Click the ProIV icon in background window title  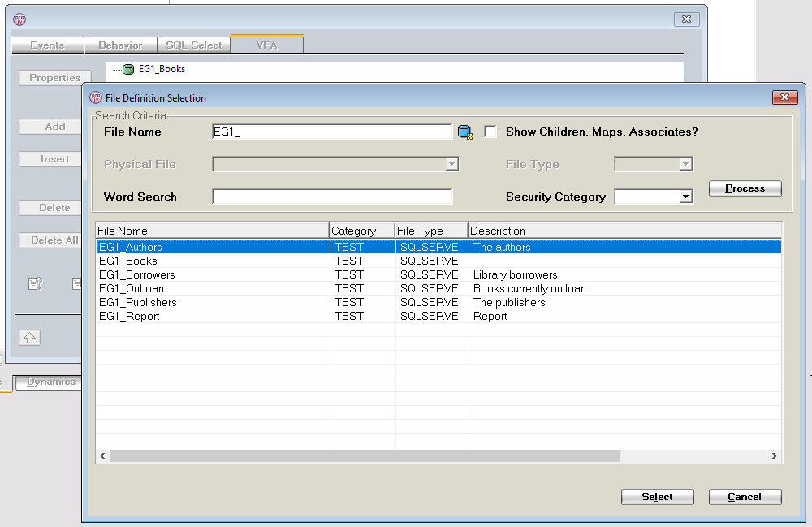(x=19, y=19)
